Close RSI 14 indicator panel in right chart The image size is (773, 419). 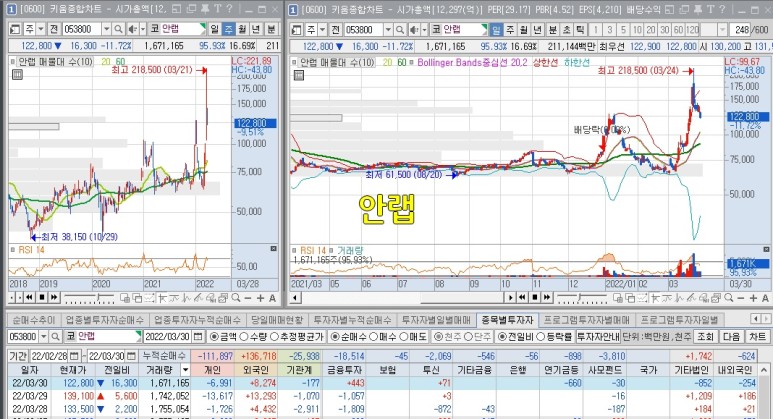click(x=767, y=249)
